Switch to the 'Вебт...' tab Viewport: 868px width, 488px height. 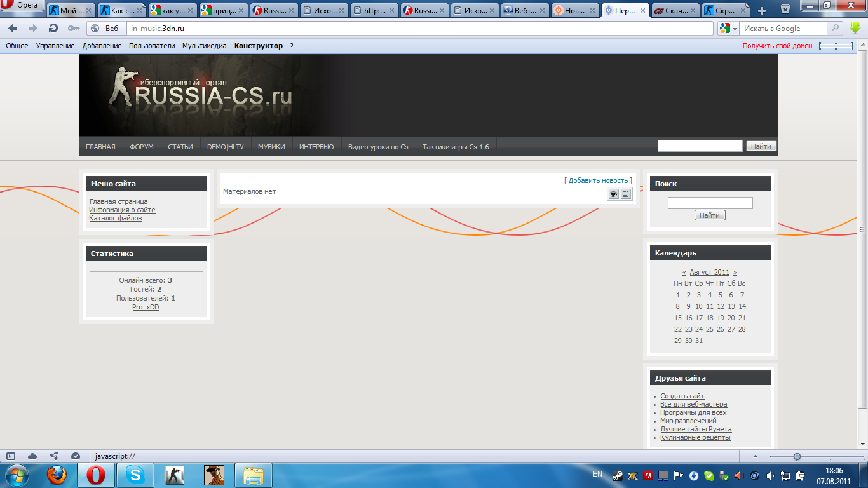point(525,11)
